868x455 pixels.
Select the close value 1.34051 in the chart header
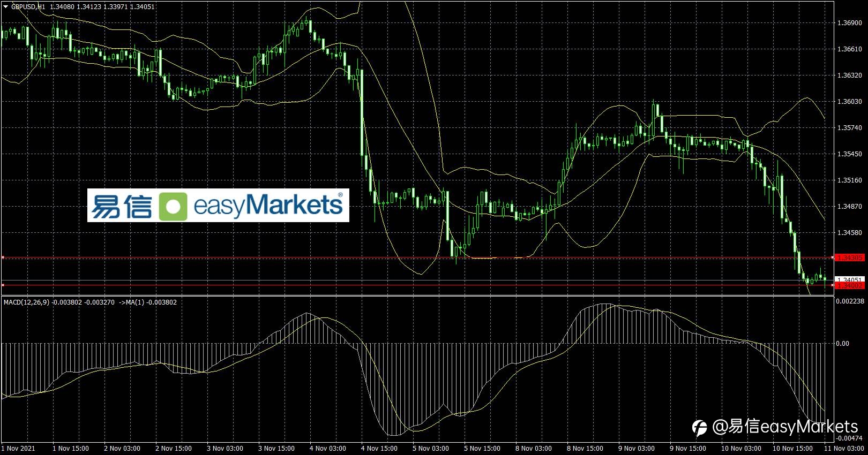pos(143,7)
